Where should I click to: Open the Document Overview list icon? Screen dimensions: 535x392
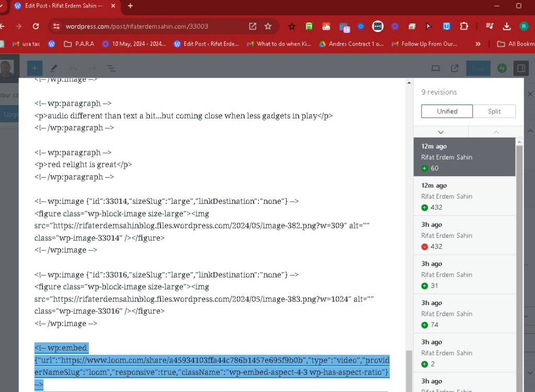coord(111,68)
